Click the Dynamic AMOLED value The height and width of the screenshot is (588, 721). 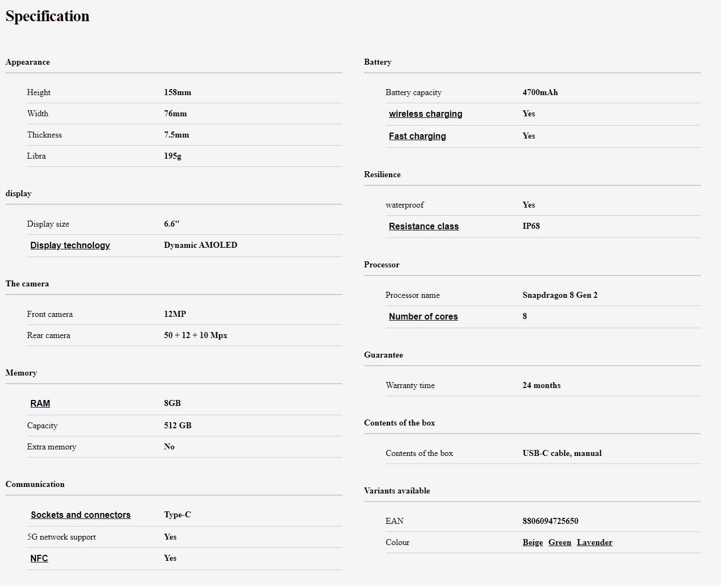click(200, 245)
